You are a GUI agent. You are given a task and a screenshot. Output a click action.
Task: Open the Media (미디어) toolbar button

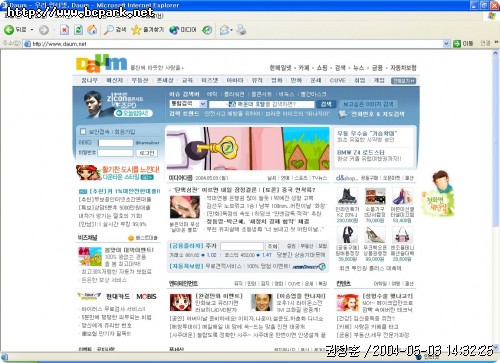coord(183,30)
